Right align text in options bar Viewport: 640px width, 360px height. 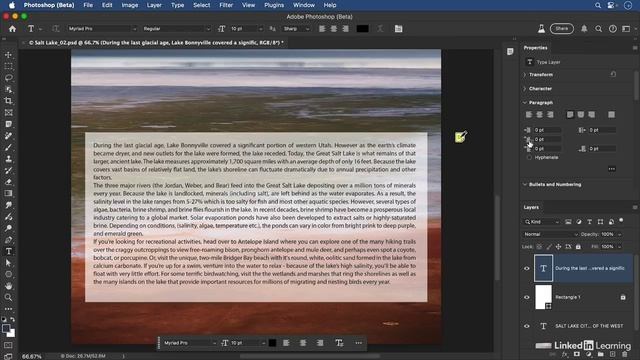[346, 29]
